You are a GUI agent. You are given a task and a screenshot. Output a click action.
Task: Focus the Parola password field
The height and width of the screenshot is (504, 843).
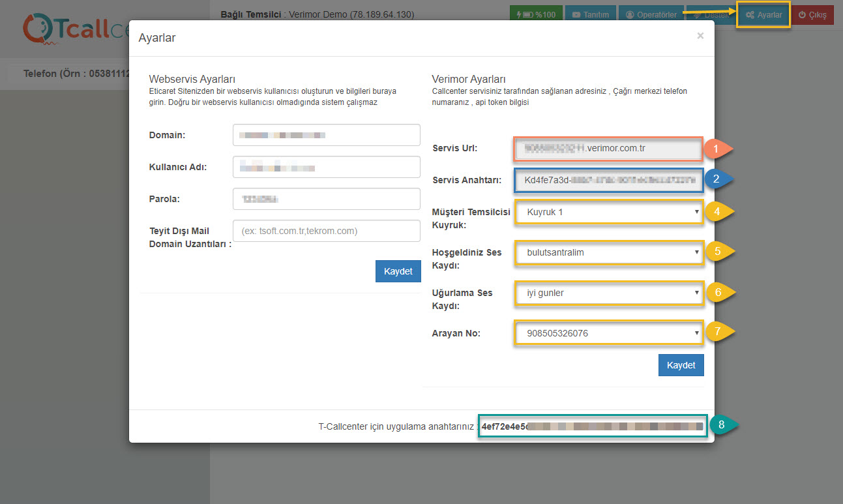(326, 200)
